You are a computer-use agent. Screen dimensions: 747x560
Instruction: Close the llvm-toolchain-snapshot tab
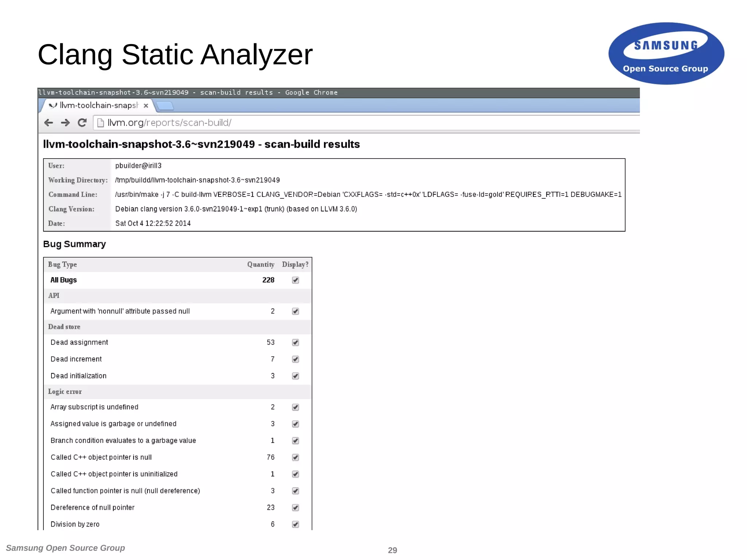[x=146, y=106]
